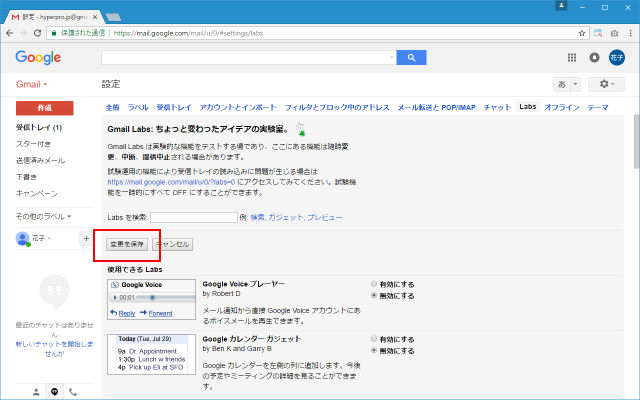Click the phone call icon at bottom

point(73,392)
